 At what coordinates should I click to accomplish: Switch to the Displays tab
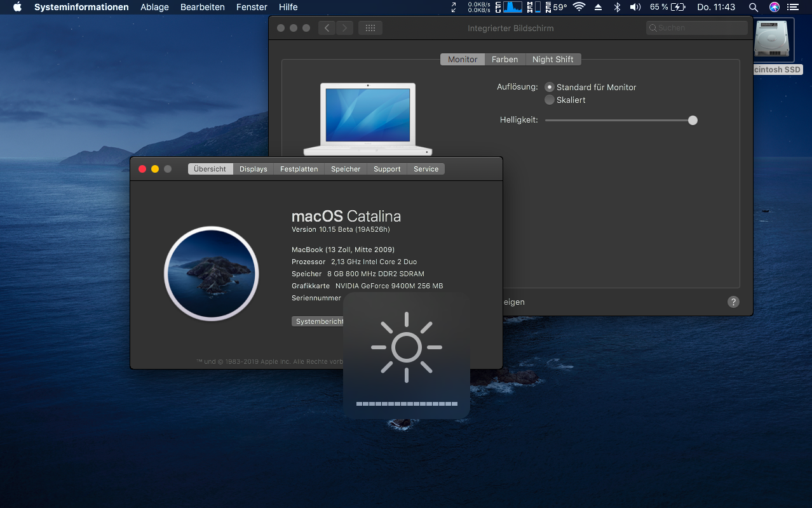253,169
